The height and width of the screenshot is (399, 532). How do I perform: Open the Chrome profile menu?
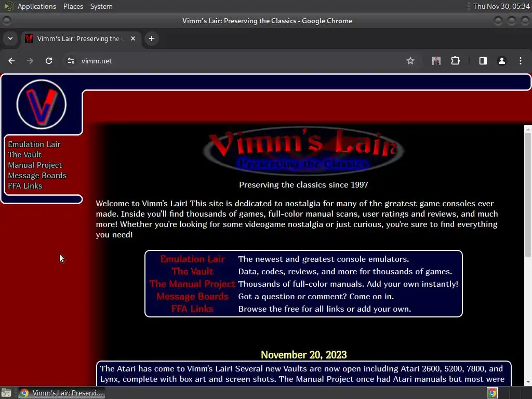coord(501,61)
